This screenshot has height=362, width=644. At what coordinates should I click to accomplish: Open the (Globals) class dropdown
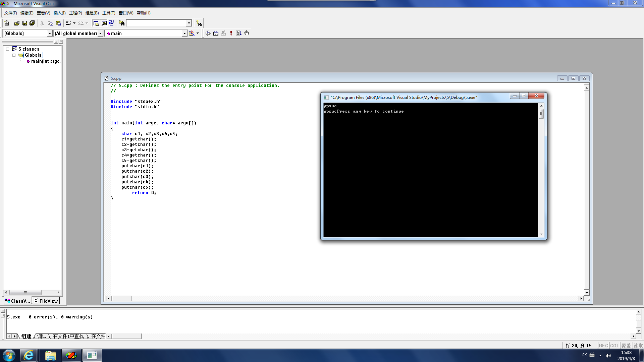pos(50,33)
